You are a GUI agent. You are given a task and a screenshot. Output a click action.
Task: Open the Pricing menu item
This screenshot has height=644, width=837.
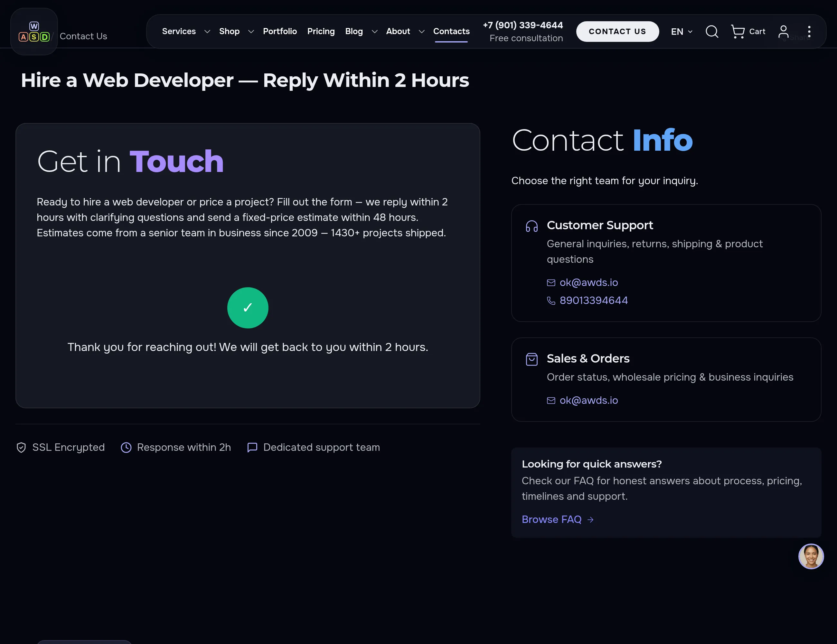(x=321, y=32)
